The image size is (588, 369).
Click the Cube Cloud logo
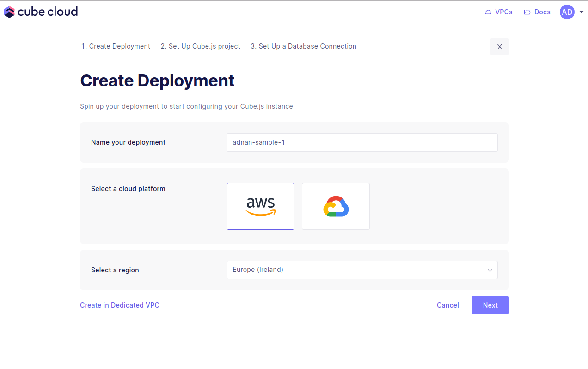click(x=41, y=12)
